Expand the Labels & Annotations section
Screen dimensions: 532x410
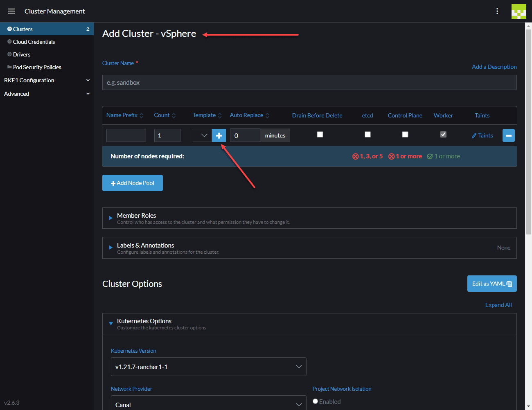pyautogui.click(x=309, y=248)
